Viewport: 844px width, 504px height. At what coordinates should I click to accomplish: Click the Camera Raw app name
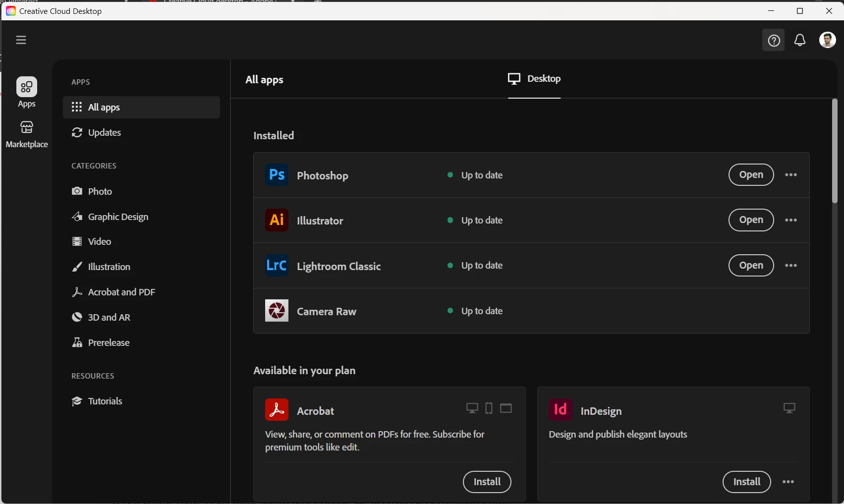click(327, 312)
